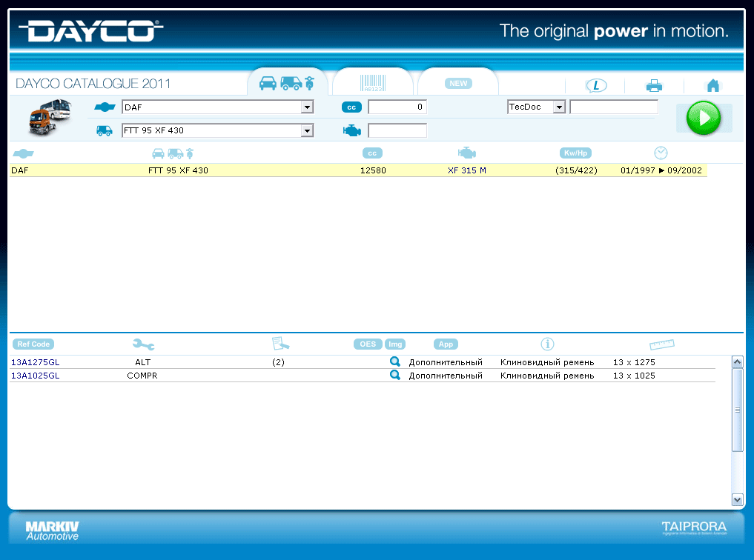Screen dimensions: 754x560
Task: Click the scroll up arrow in parts list
Action: pos(737,361)
